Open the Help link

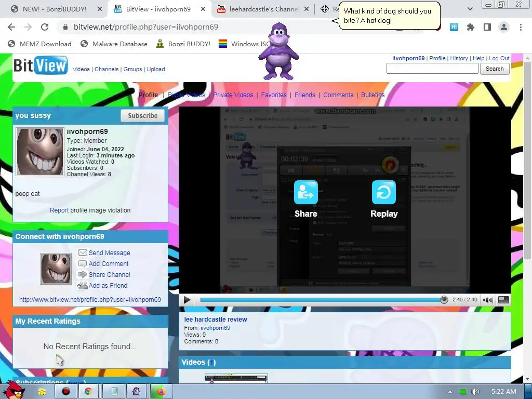pyautogui.click(x=478, y=58)
